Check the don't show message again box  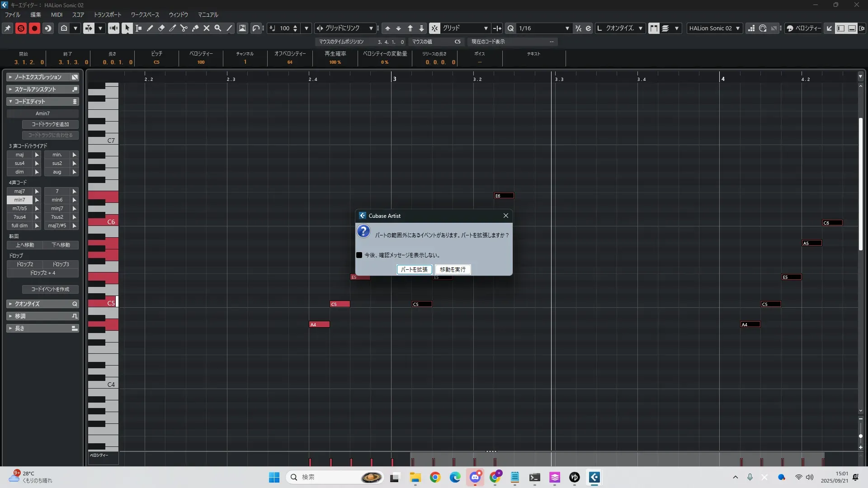click(359, 255)
